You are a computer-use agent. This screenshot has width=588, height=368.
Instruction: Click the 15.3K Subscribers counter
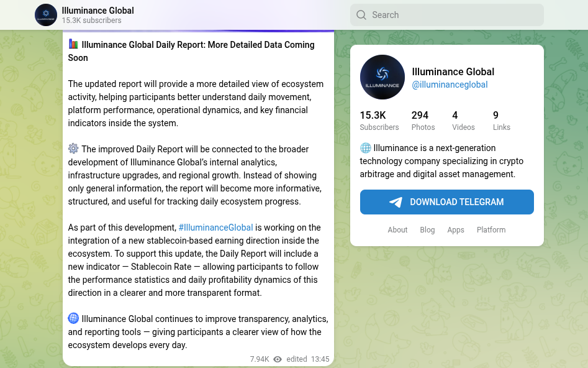(x=379, y=121)
